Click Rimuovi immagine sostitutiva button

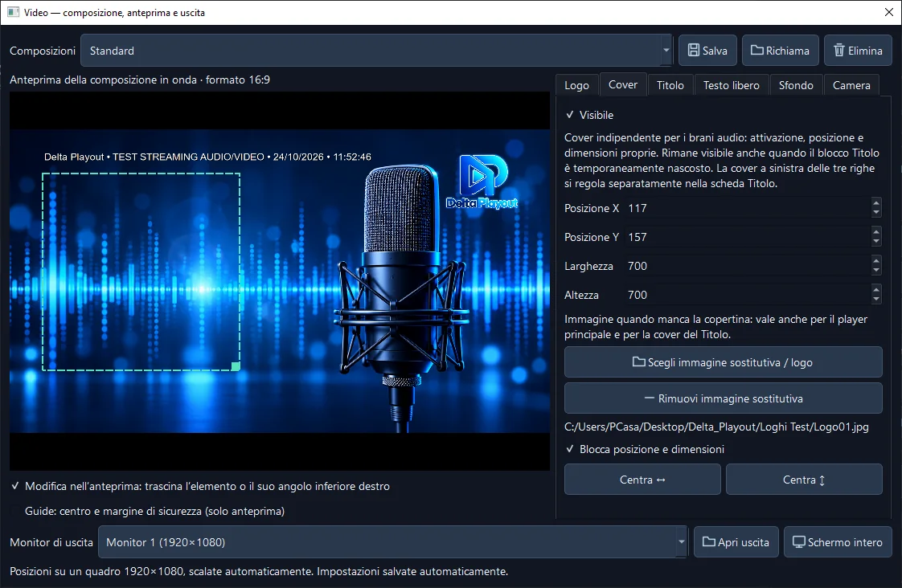(723, 398)
